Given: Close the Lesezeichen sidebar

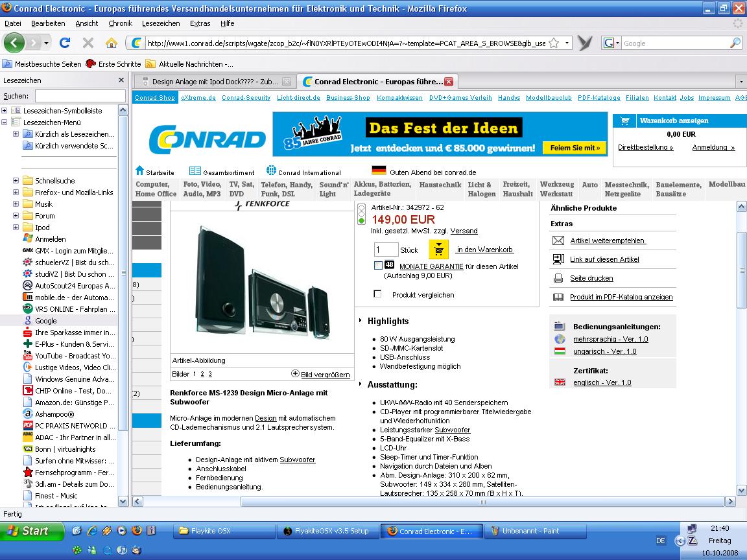Looking at the screenshot, I should coord(121,80).
